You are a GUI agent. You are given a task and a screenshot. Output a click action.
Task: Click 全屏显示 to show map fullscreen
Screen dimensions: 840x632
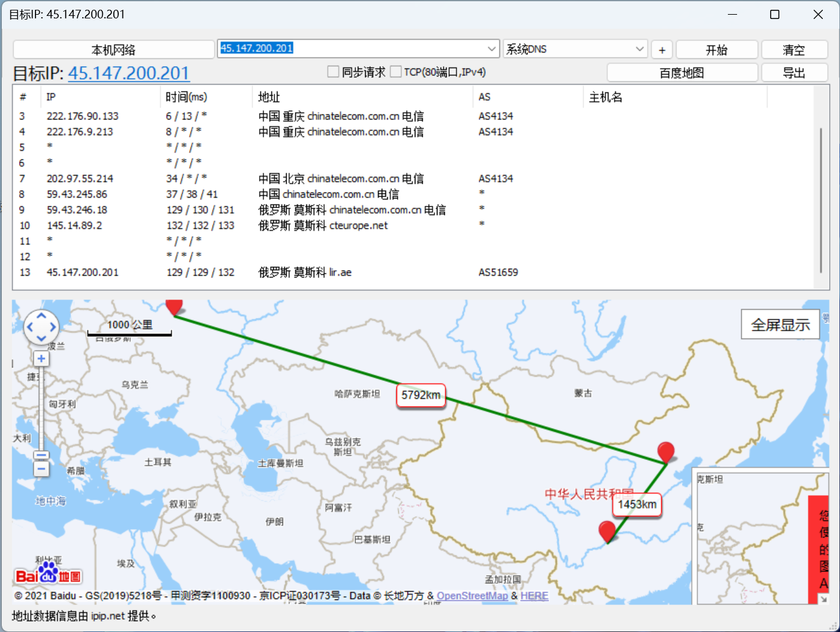[780, 324]
